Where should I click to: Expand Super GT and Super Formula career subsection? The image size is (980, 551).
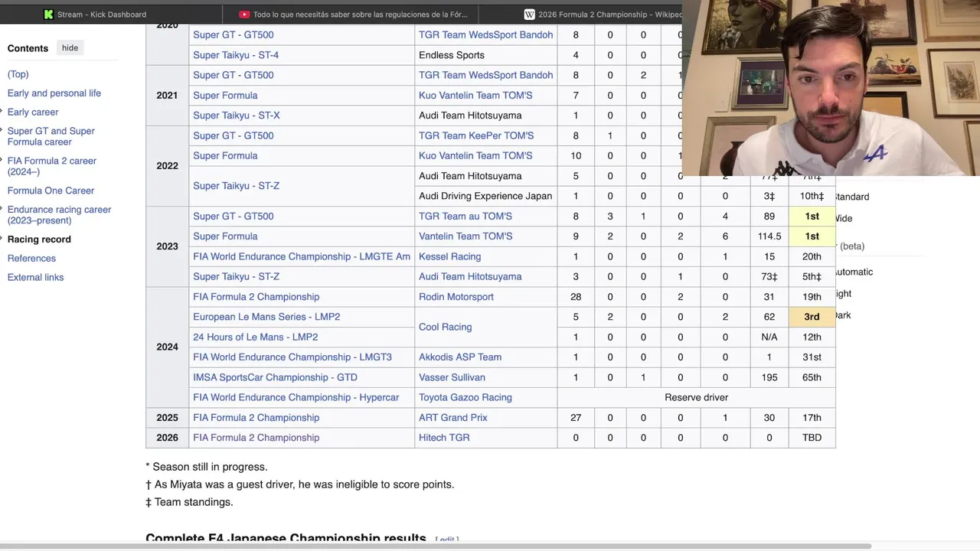click(x=2, y=131)
